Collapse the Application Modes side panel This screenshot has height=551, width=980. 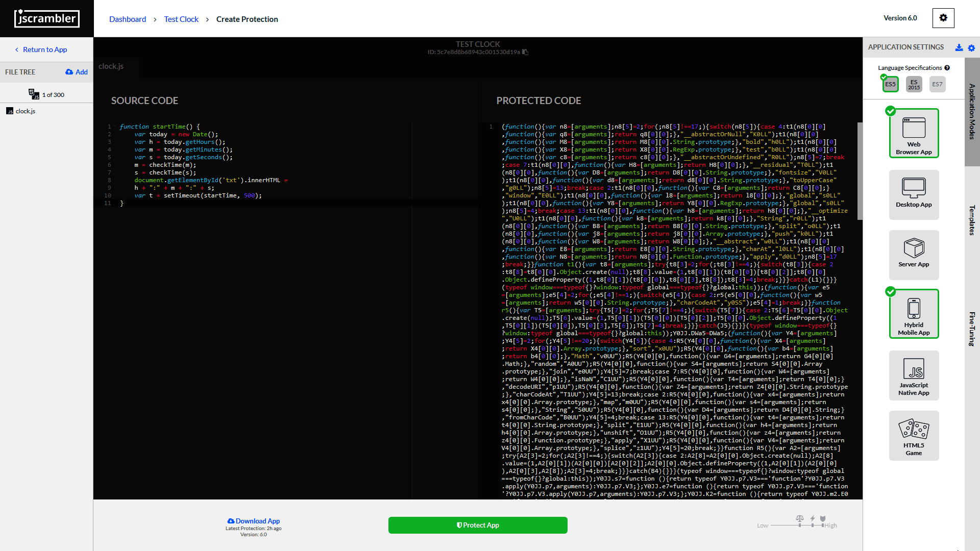click(x=972, y=111)
